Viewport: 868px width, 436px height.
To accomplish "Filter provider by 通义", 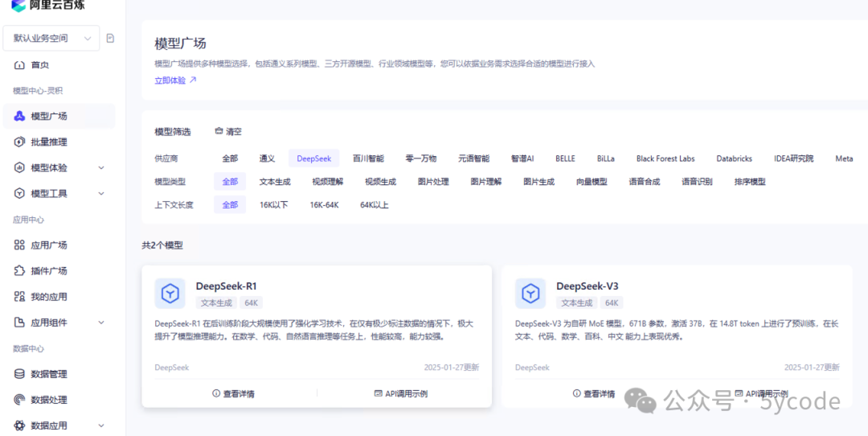I will click(x=268, y=158).
